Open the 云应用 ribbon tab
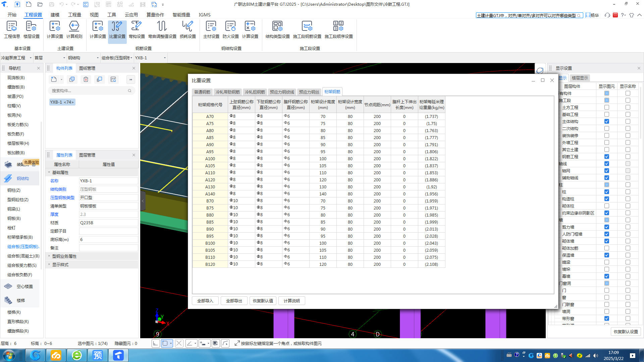This screenshot has height=362, width=644. coord(131,15)
